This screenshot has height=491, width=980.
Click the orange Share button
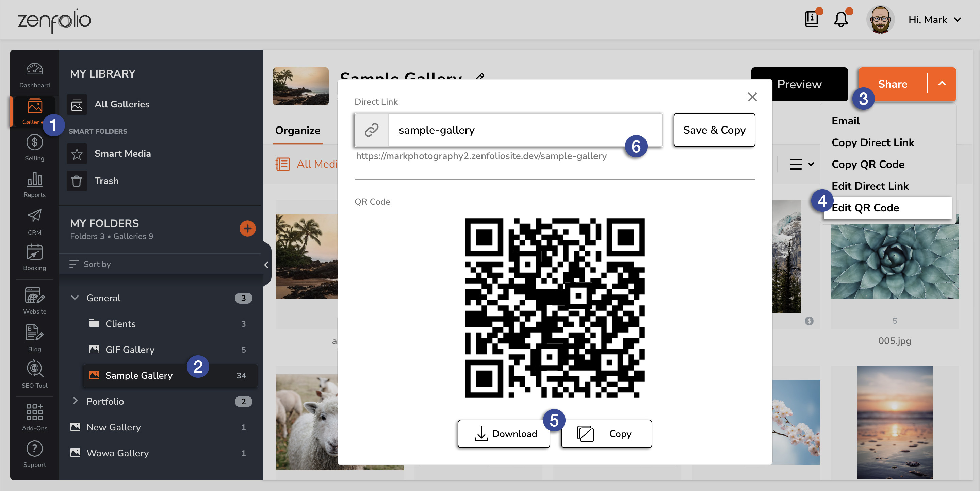pyautogui.click(x=893, y=84)
